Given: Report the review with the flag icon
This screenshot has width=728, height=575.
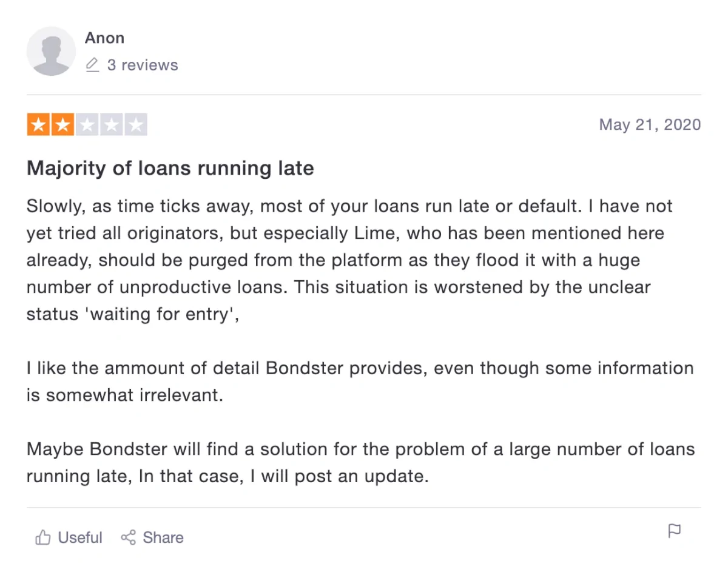Looking at the screenshot, I should pos(674,531).
